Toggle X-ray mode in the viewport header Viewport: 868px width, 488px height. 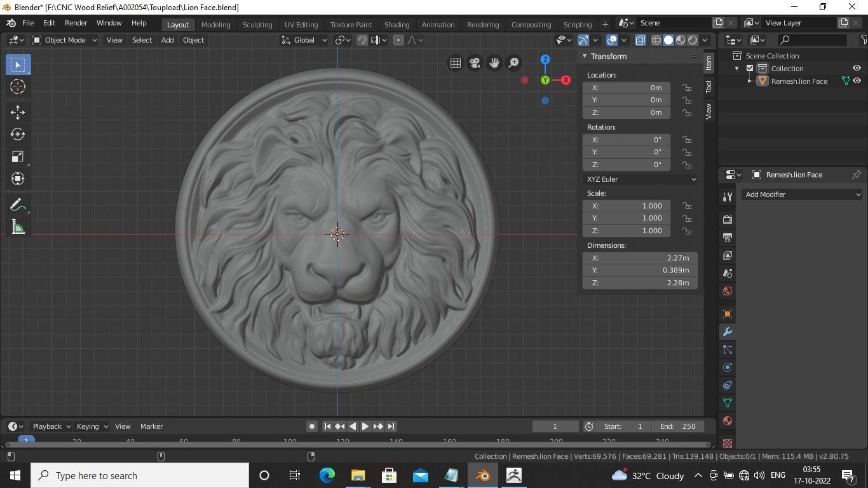(x=641, y=40)
